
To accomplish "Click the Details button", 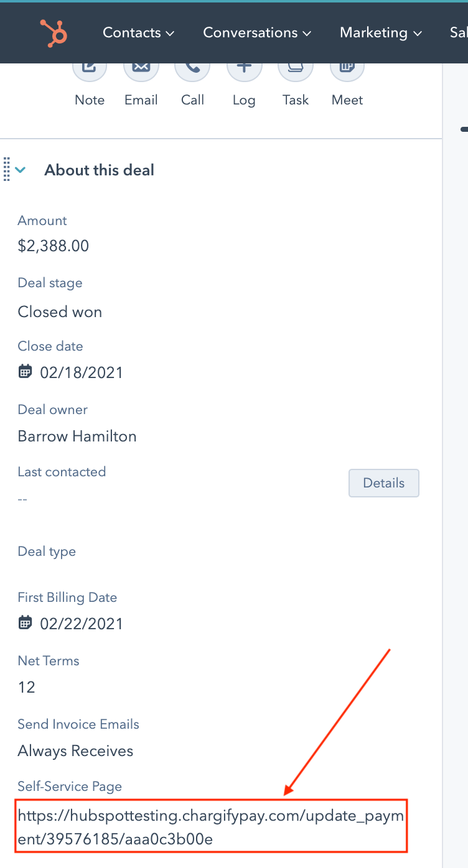I will (x=384, y=483).
